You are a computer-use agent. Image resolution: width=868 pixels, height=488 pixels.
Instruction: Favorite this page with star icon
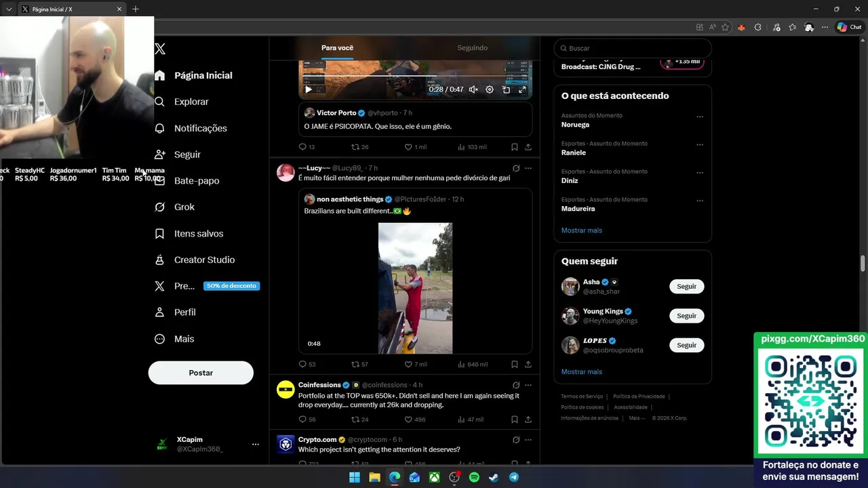coord(726,27)
